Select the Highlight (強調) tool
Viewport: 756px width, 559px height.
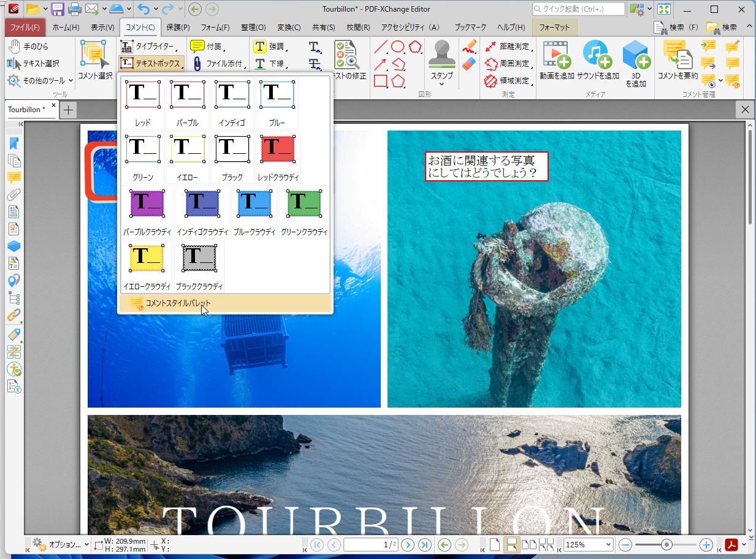[x=271, y=47]
